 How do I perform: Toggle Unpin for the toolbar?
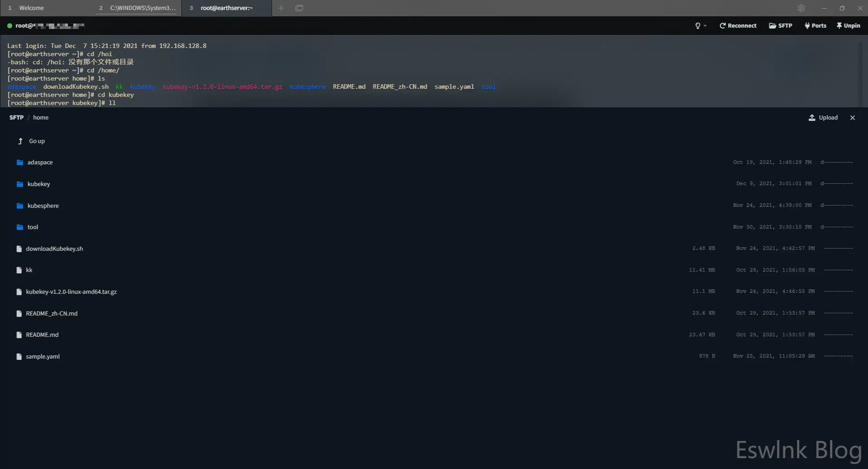(x=848, y=26)
